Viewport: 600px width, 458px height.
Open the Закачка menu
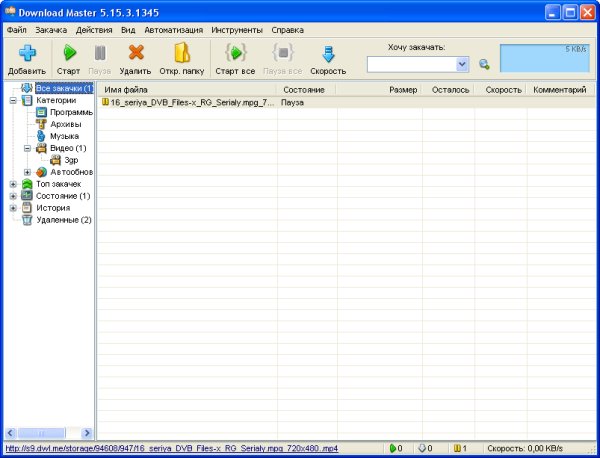[x=51, y=30]
